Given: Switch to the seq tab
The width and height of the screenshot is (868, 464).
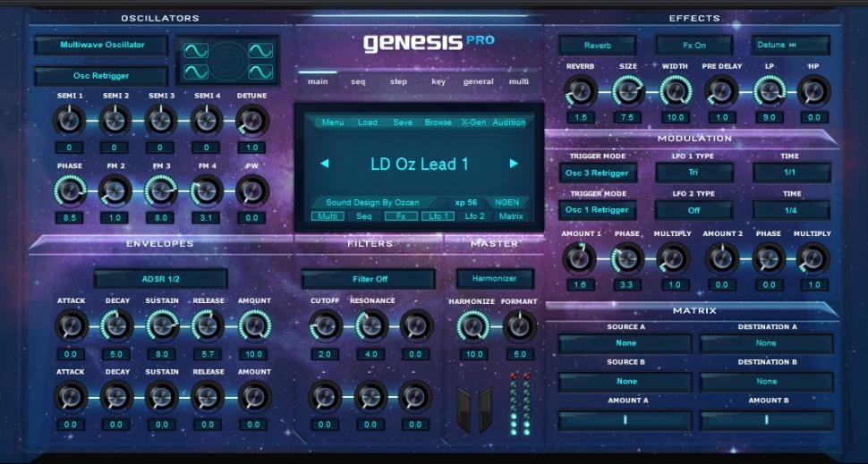Looking at the screenshot, I should pyautogui.click(x=358, y=82).
